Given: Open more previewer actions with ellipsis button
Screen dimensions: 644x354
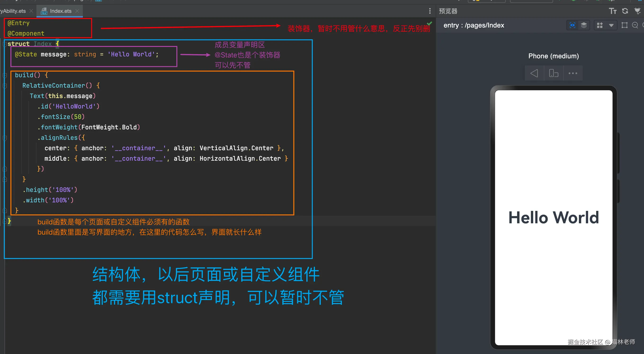Looking at the screenshot, I should click(x=573, y=73).
